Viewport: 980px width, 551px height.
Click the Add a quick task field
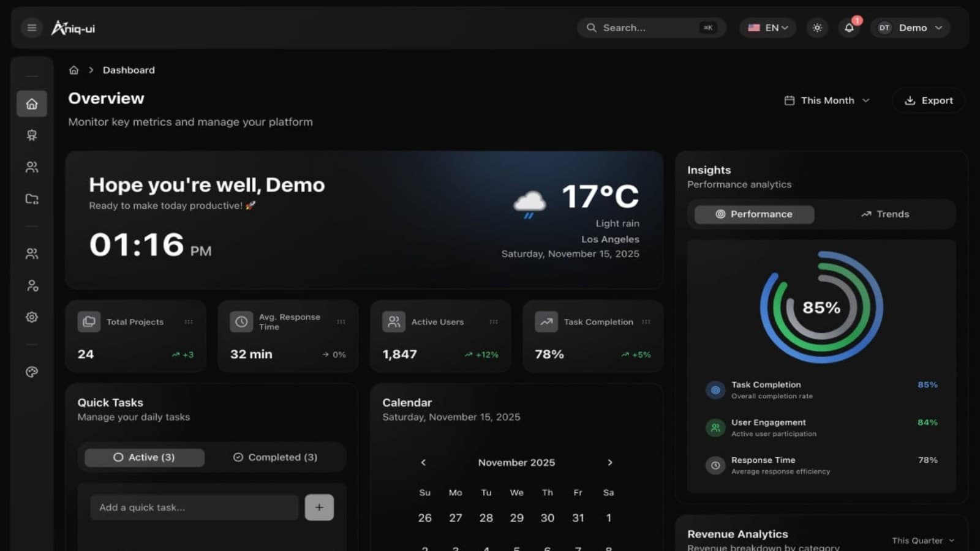pyautogui.click(x=194, y=508)
